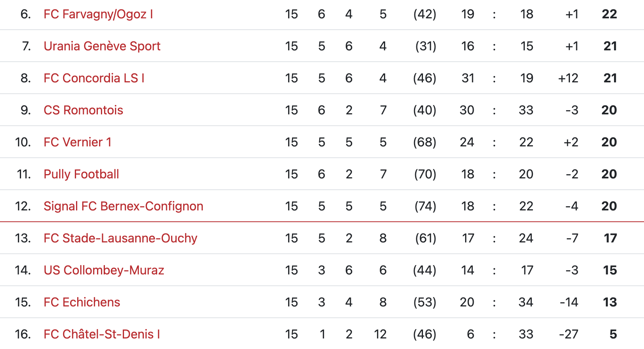Open Urania Genève Sport team page
Screen dimensions: 644x349
click(x=102, y=46)
